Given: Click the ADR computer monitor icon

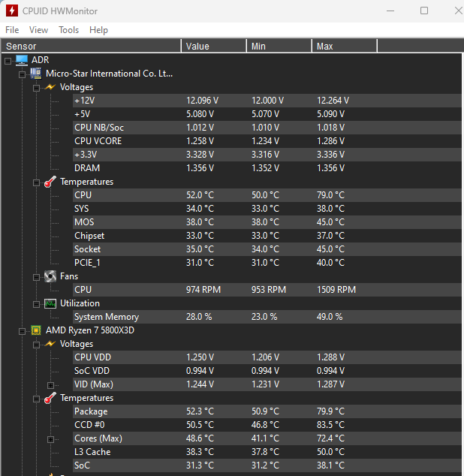Looking at the screenshot, I should pos(22,60).
